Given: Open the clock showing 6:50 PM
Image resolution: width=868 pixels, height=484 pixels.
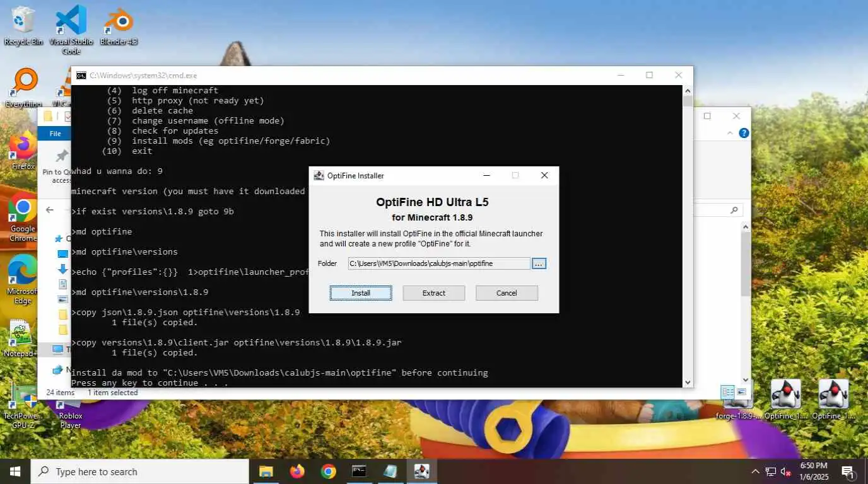Looking at the screenshot, I should click(x=814, y=471).
